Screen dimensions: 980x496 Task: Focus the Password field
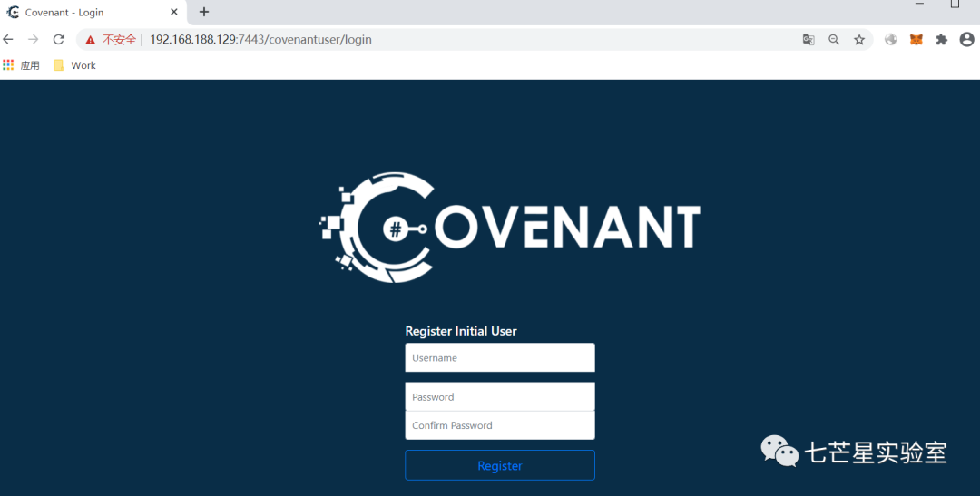point(500,396)
